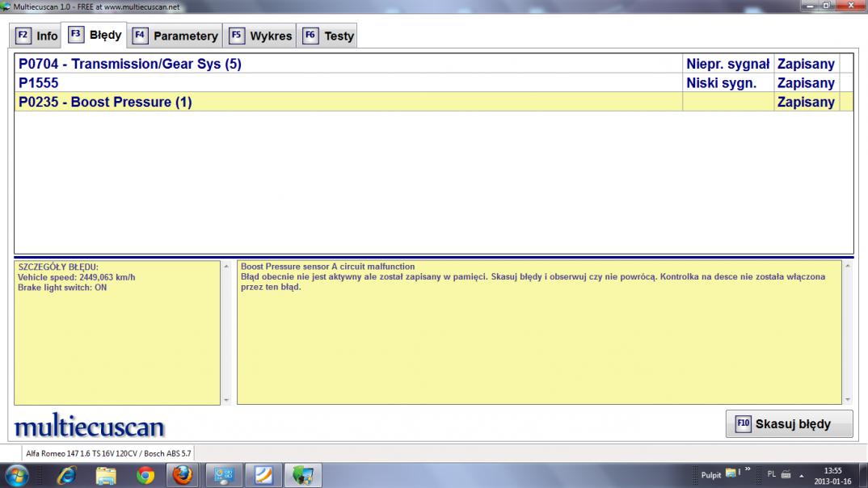Viewport: 868px width, 488px height.
Task: Click the keyboard tray icon
Action: 786,474
